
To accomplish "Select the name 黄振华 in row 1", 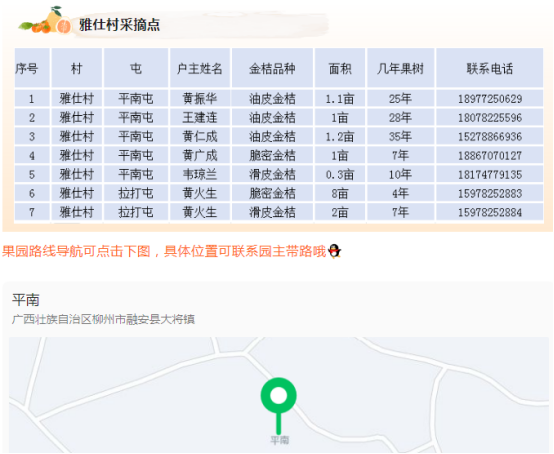I will (x=200, y=99).
